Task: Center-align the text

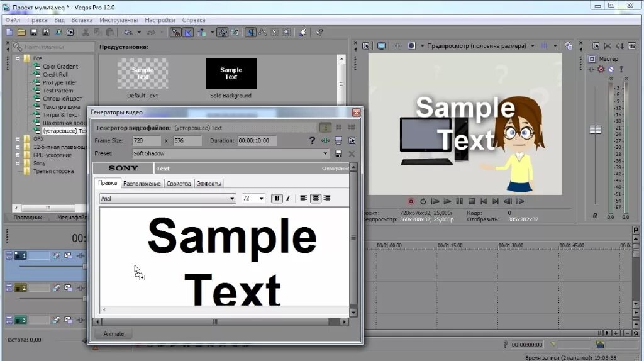Action: click(x=316, y=198)
